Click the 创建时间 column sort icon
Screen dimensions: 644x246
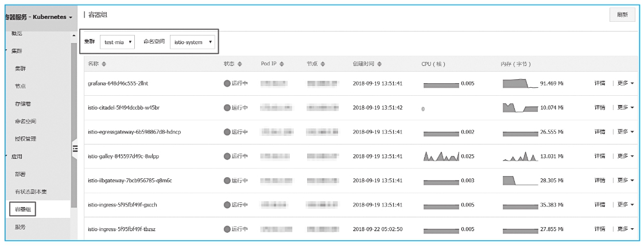[x=379, y=64]
